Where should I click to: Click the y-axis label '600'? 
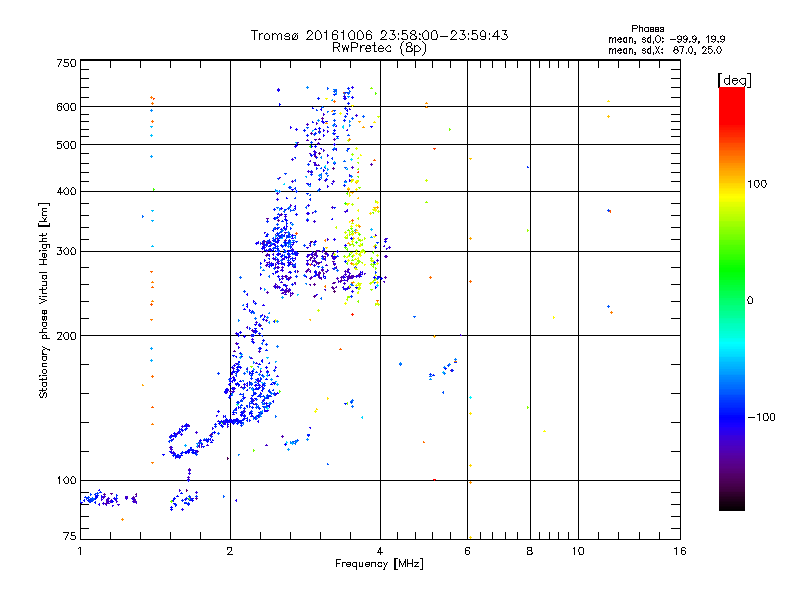point(66,107)
